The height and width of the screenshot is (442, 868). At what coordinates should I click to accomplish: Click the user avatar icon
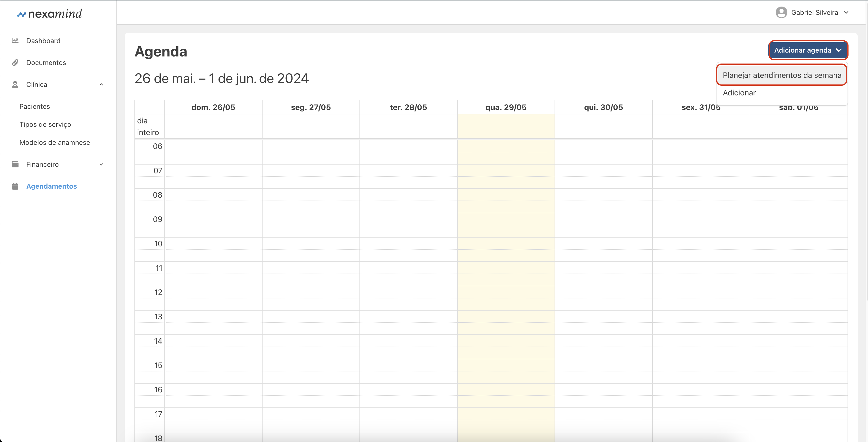click(781, 12)
